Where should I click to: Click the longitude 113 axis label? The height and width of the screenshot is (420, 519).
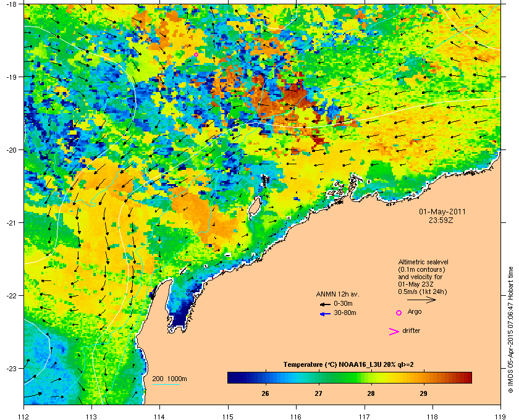(91, 416)
